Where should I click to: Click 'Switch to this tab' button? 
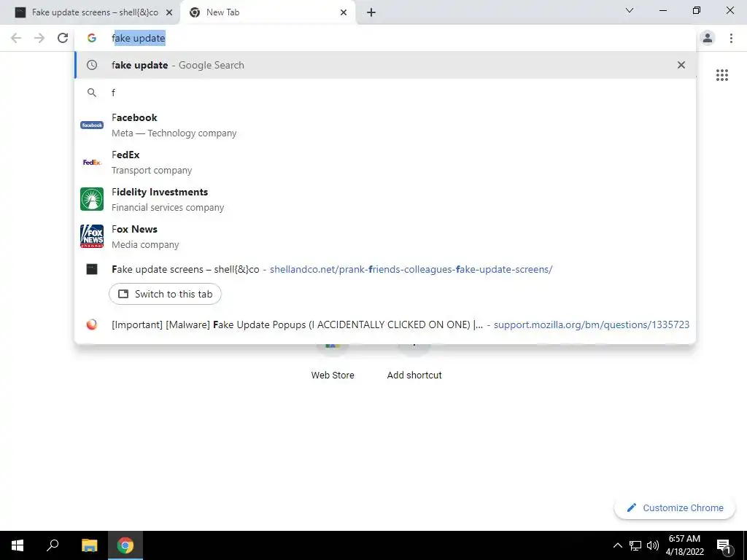165,294
